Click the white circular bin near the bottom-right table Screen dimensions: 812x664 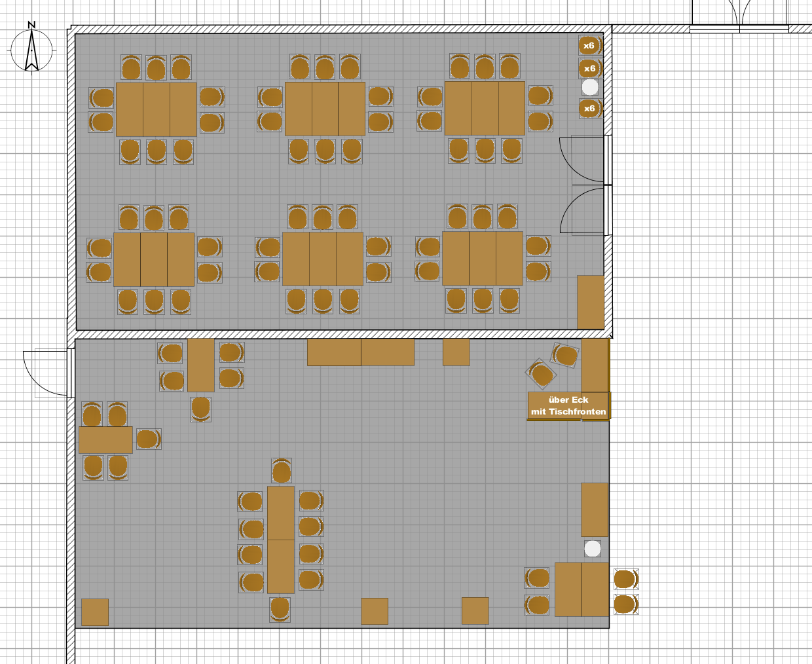pos(592,549)
